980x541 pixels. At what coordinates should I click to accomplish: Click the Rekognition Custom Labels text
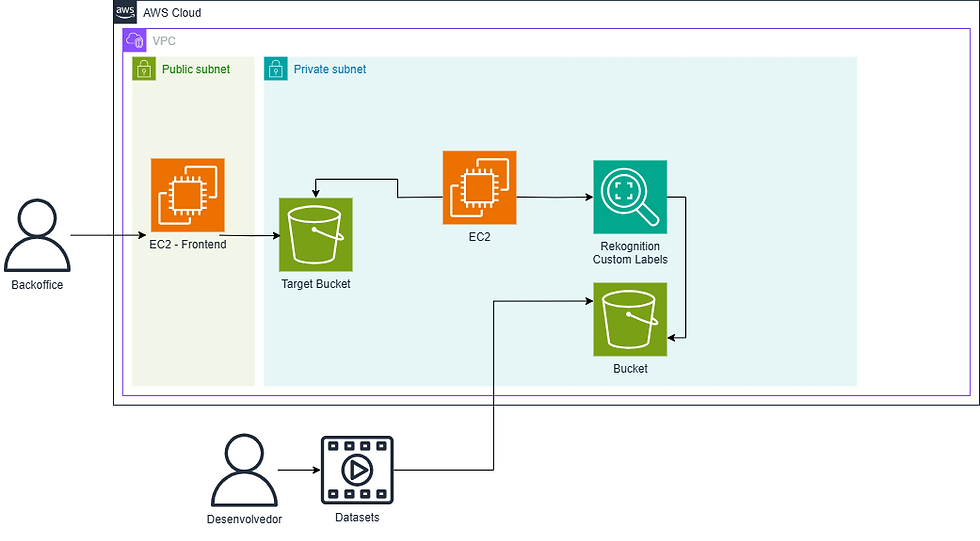click(x=630, y=253)
